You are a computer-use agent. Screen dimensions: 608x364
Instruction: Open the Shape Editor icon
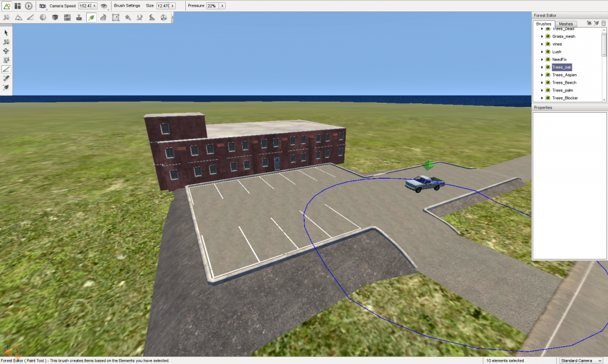pyautogui.click(x=164, y=17)
